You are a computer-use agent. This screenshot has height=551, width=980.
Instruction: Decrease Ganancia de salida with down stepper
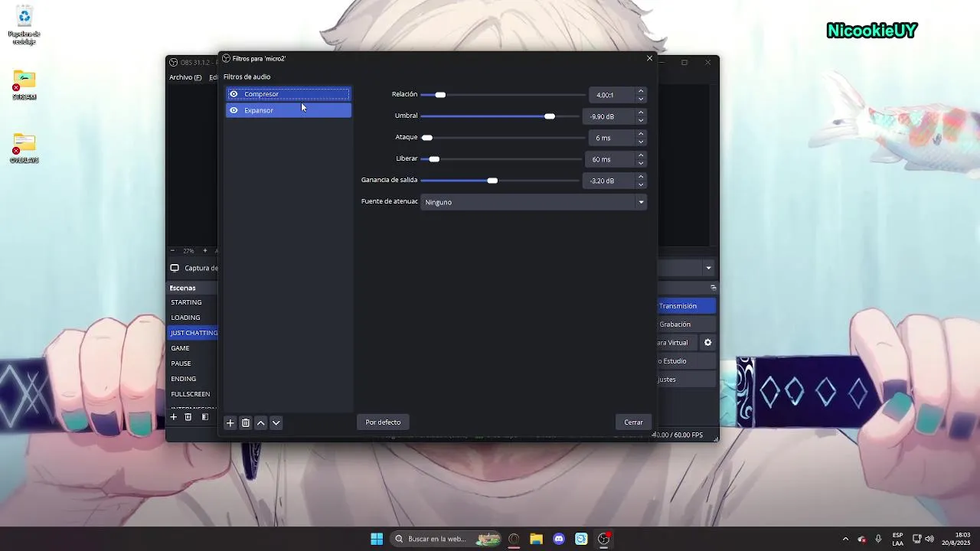point(641,184)
